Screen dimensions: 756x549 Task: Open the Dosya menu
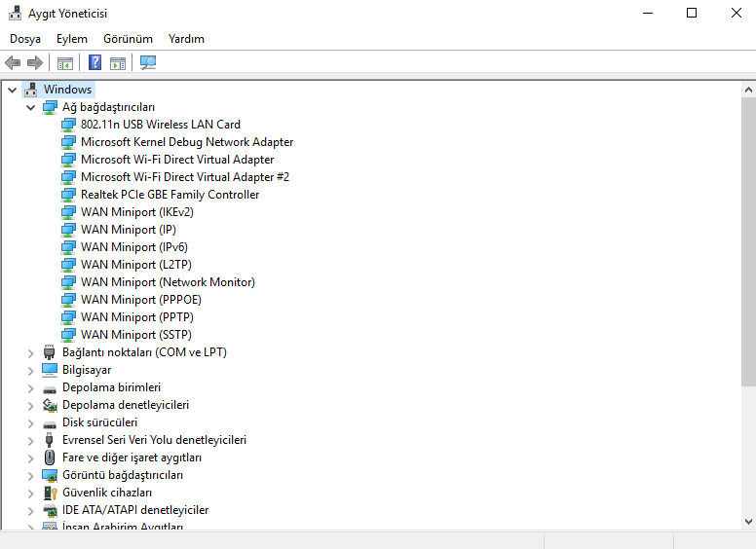25,39
